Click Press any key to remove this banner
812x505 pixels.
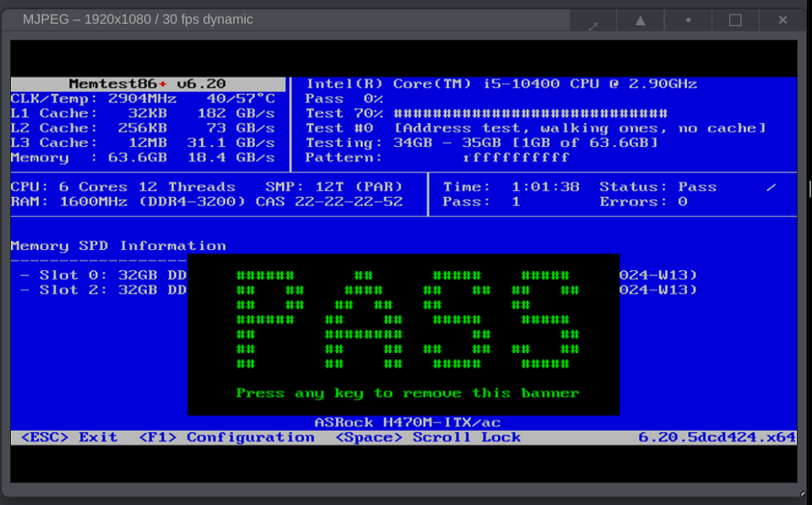coord(408,394)
